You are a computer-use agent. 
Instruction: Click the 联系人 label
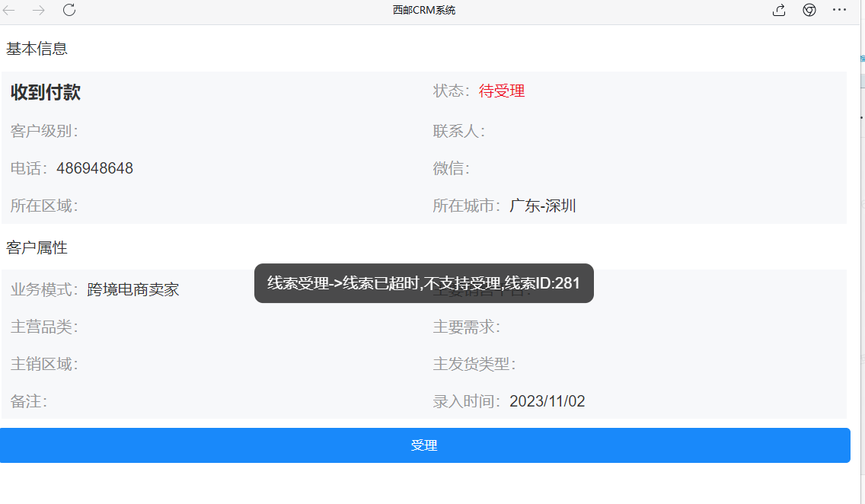(x=458, y=131)
